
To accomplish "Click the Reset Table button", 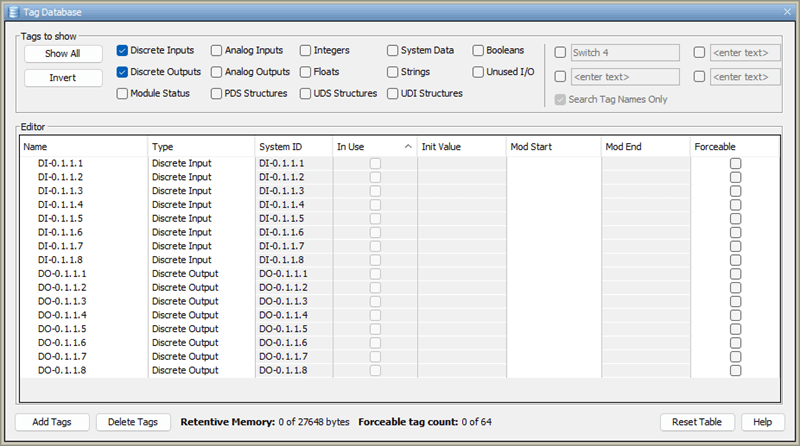I will click(x=697, y=422).
